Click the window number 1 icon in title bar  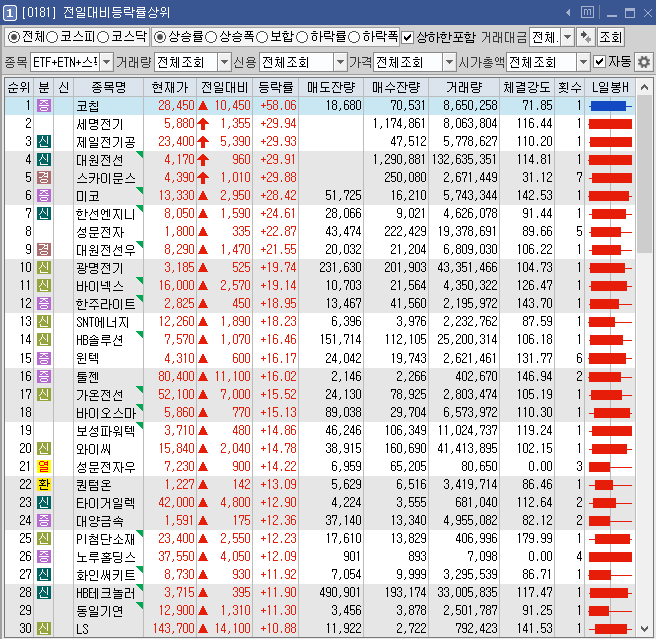10,13
